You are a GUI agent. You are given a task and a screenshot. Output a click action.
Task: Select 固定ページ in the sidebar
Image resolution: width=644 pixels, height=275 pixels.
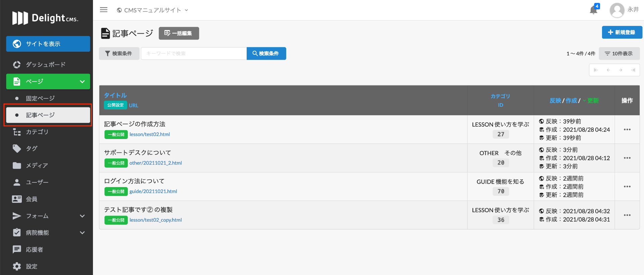click(x=40, y=98)
